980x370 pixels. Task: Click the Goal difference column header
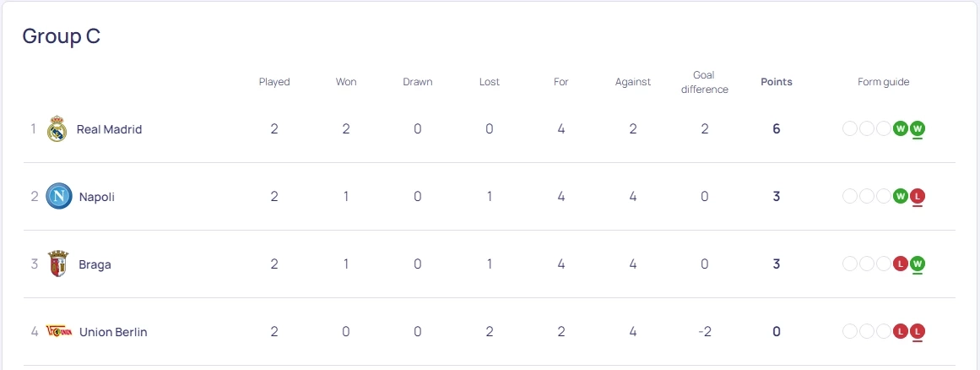704,82
